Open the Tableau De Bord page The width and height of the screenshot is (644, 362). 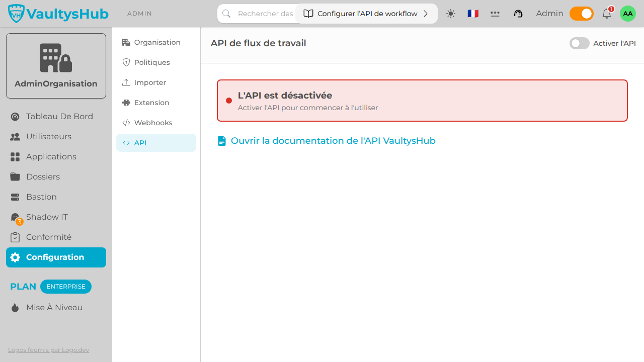[56, 117]
